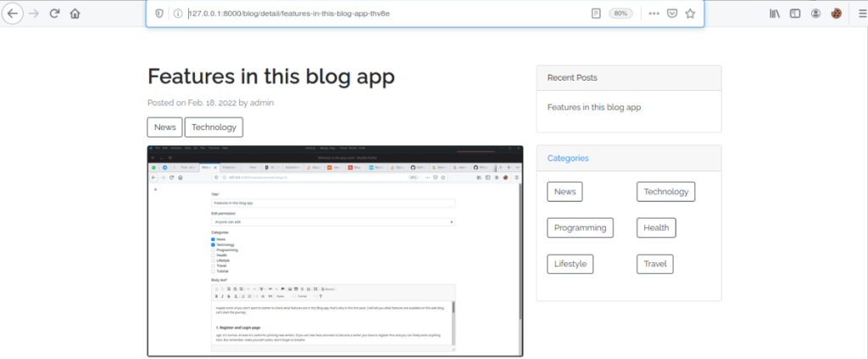Select Technology category in sidebar
The height and width of the screenshot is (359, 868).
(x=666, y=192)
